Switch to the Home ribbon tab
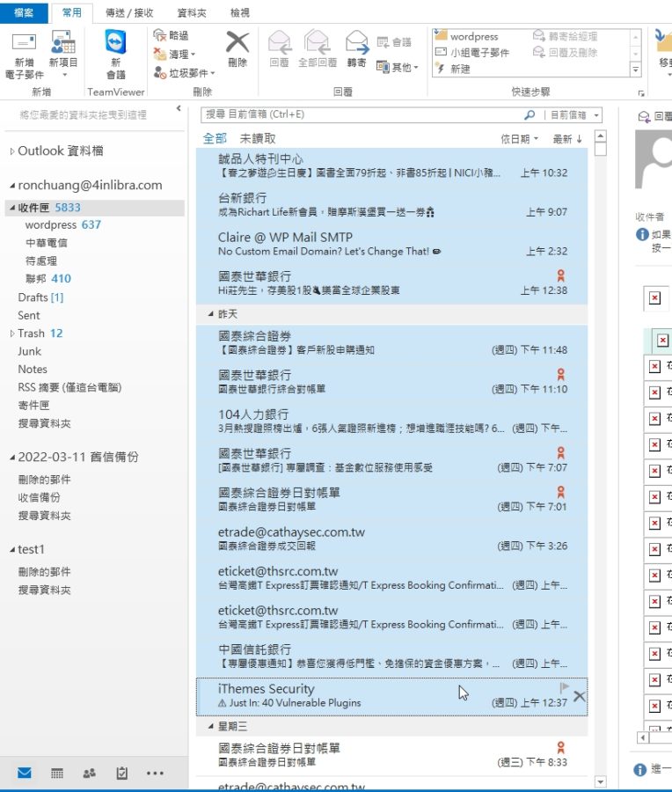The height and width of the screenshot is (792, 672). click(71, 12)
